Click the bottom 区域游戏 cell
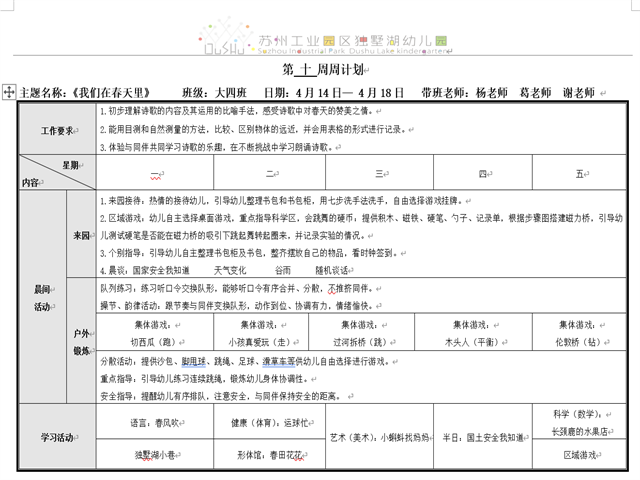Image resolution: width=640 pixels, height=480 pixels. (x=580, y=455)
